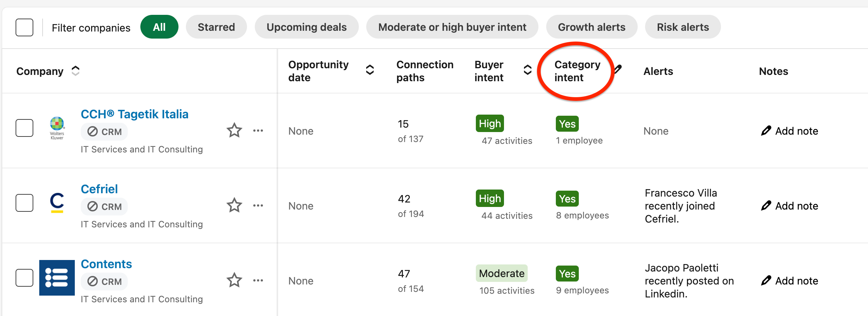Image resolution: width=868 pixels, height=316 pixels.
Task: Open more options menu for Cefriel
Action: 258,205
